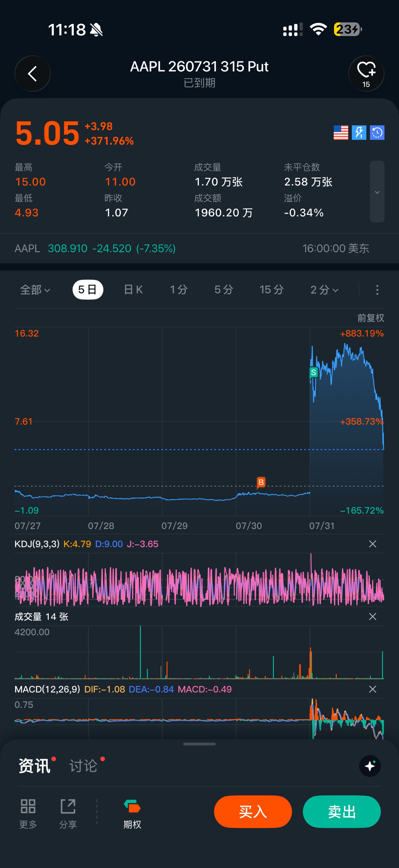Tap the 分享 share icon
Screen dimensions: 399x868
(x=68, y=813)
